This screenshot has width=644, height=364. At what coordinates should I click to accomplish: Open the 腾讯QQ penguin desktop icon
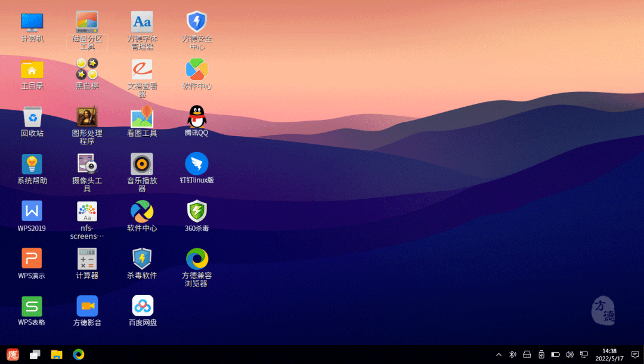197,117
